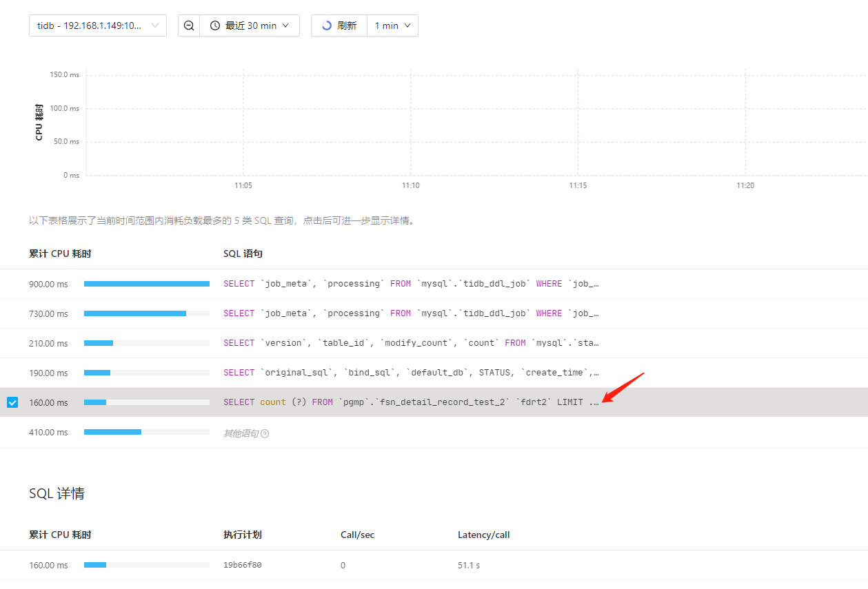This screenshot has height=589, width=868.
Task: Click the refresh spinner icon
Action: [x=327, y=25]
